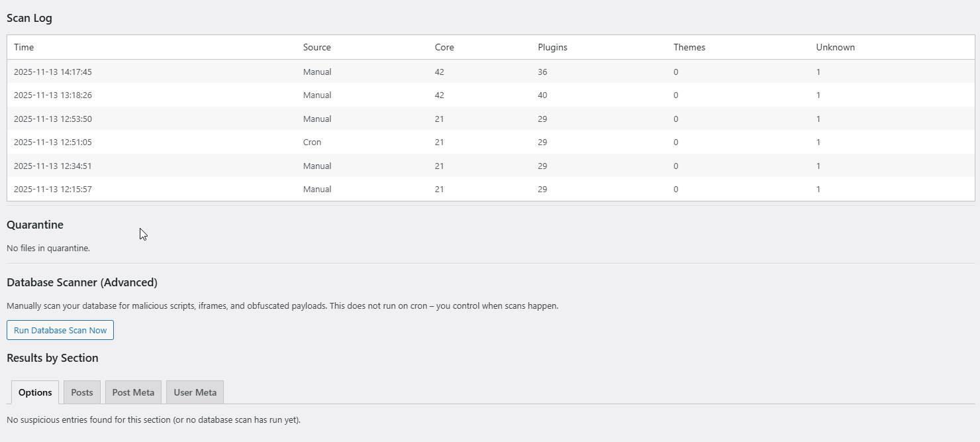Switch to the Options tab
This screenshot has height=442, width=980.
[35, 392]
